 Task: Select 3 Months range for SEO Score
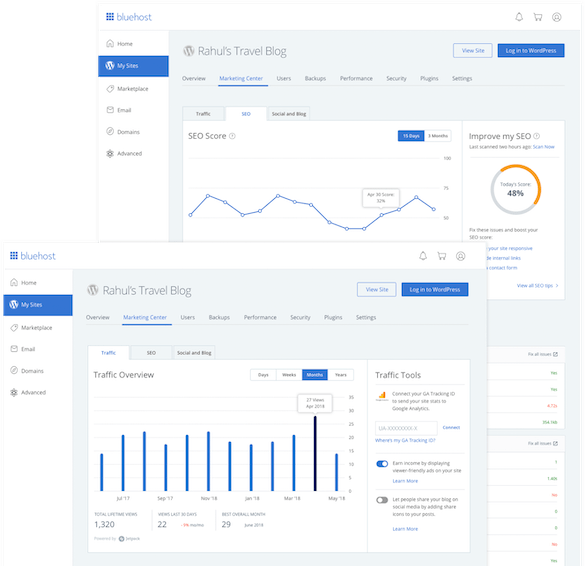(x=438, y=136)
